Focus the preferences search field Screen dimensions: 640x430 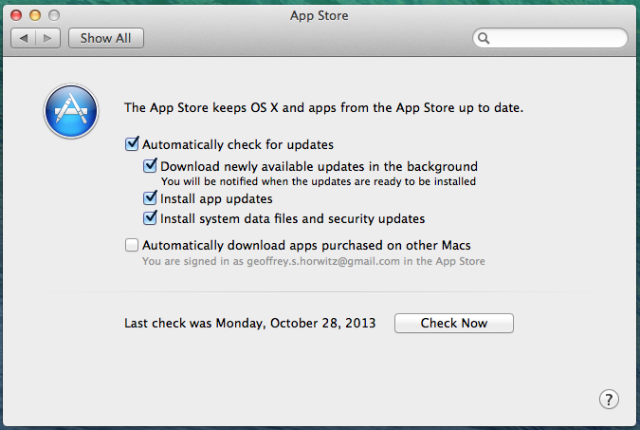coord(550,38)
